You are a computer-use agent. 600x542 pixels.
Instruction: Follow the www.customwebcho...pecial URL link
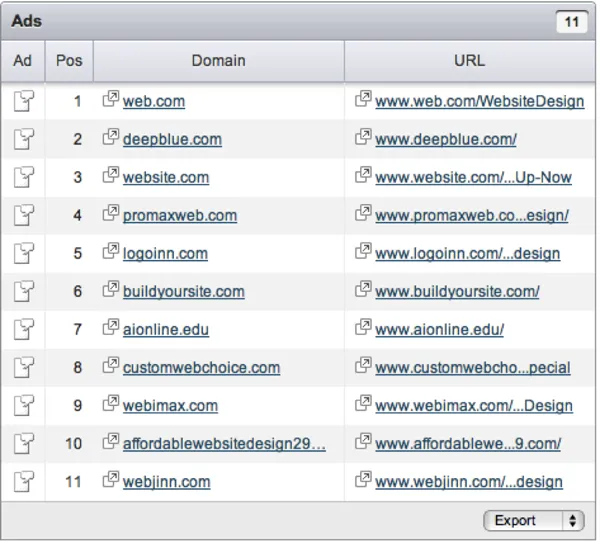pyautogui.click(x=472, y=367)
